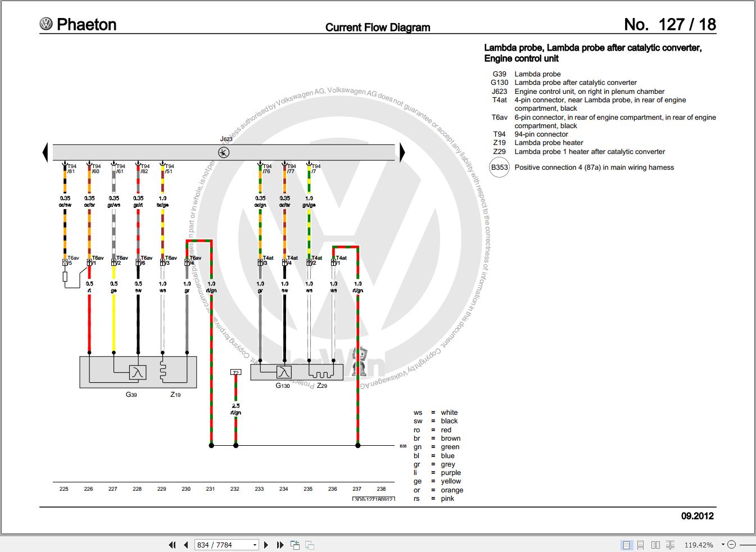The width and height of the screenshot is (756, 552).
Task: Go to the previous page
Action: (185, 545)
